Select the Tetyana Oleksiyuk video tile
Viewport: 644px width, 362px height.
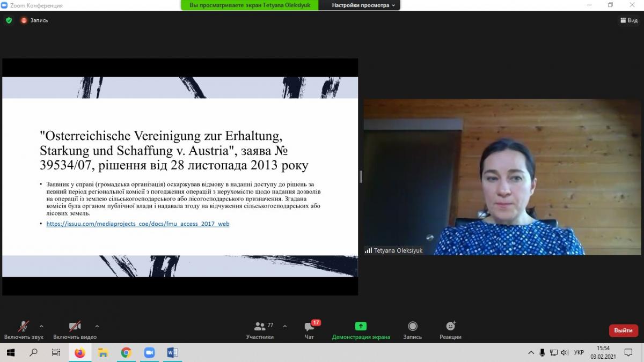[503, 176]
